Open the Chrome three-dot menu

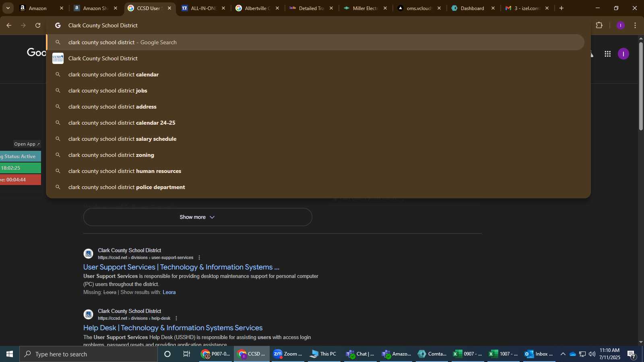(635, 25)
